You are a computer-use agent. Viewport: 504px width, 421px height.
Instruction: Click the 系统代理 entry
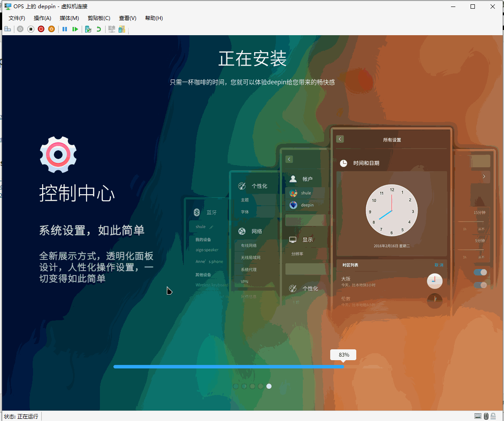[x=249, y=270]
